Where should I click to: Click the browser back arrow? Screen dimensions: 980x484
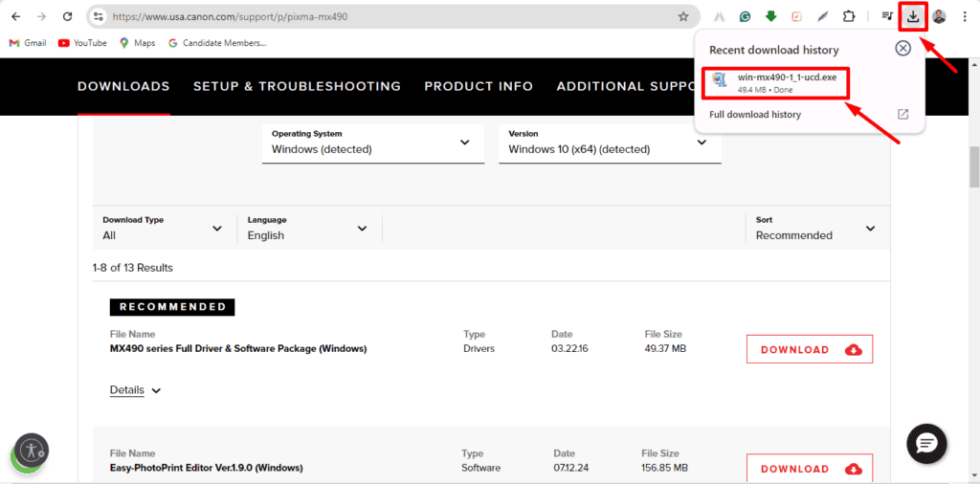[x=15, y=17]
